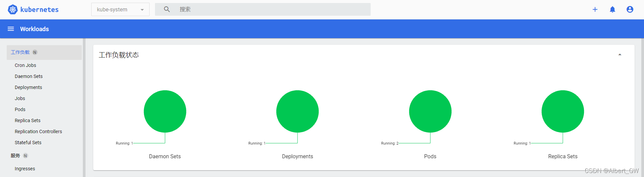Open the notifications bell
Viewport: 644px width, 177px height.
pyautogui.click(x=612, y=9)
